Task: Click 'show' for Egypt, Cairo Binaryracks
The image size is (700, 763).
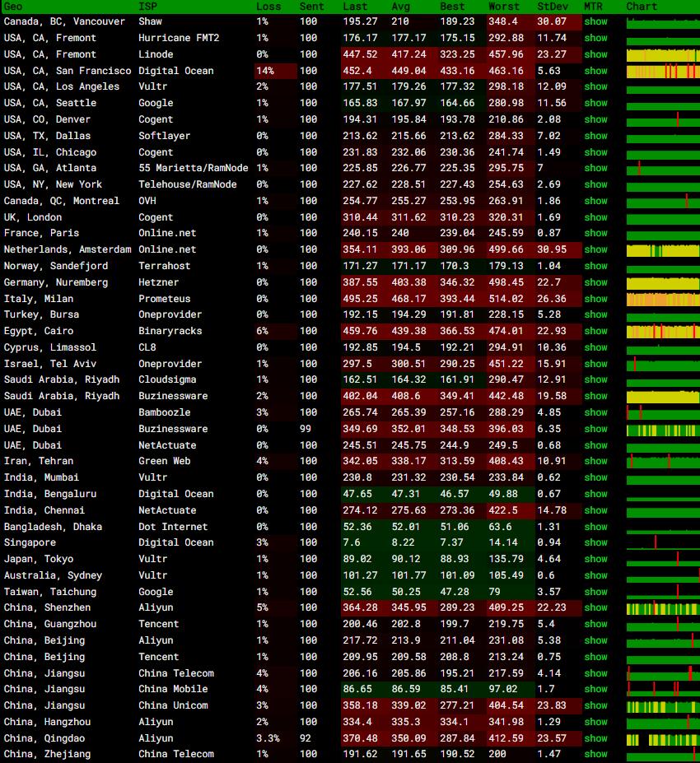Action: [x=596, y=331]
